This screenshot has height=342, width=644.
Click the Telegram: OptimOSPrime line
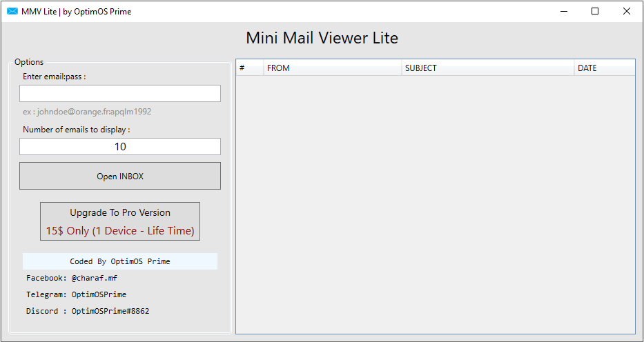pos(77,294)
